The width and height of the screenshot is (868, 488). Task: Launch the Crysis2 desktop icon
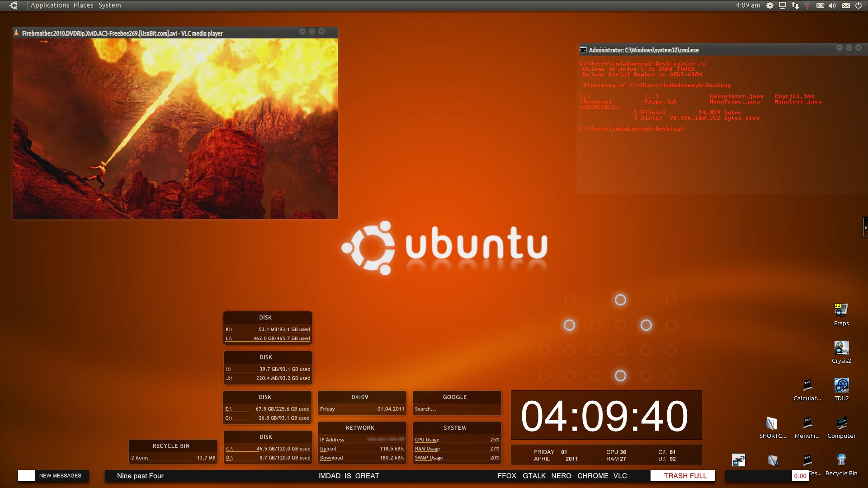[841, 348]
